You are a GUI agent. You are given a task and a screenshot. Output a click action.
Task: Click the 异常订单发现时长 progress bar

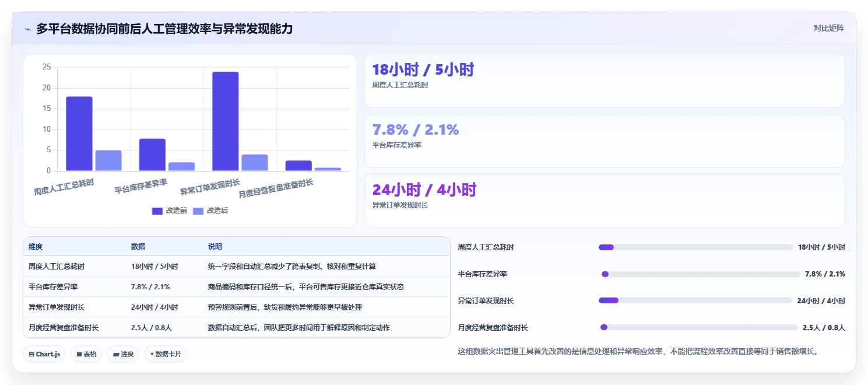(696, 301)
